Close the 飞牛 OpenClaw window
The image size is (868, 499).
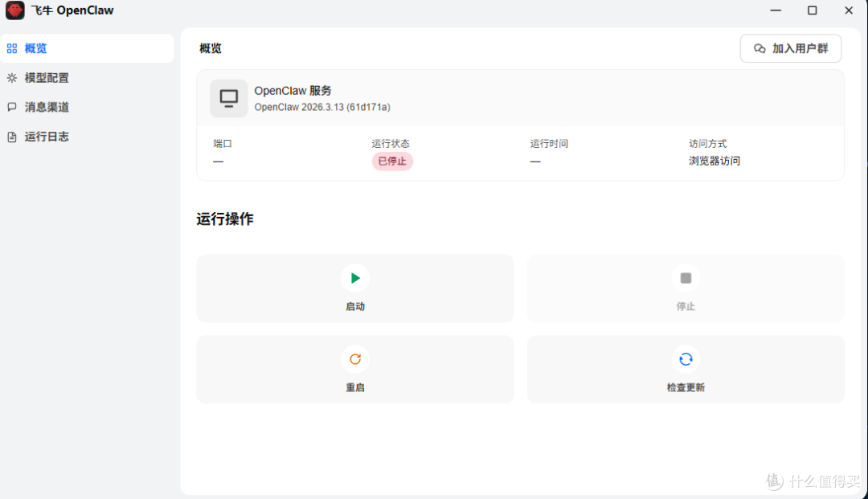click(849, 10)
